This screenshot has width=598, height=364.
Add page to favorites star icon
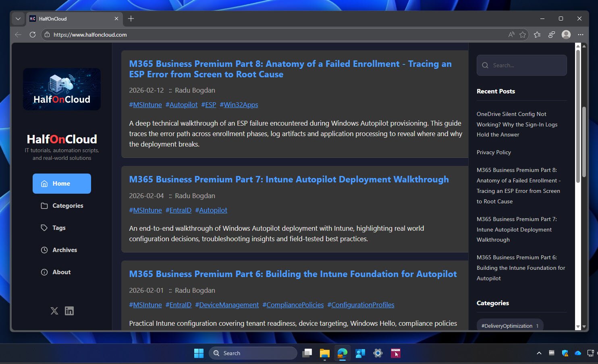523,35
